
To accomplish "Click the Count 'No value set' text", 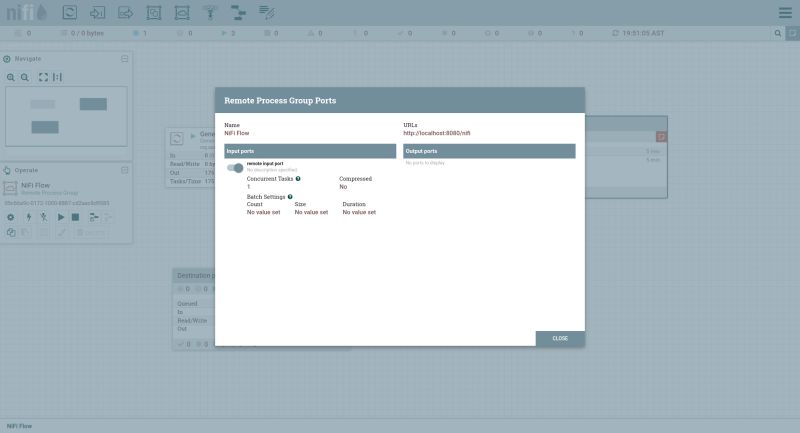I will tap(263, 212).
